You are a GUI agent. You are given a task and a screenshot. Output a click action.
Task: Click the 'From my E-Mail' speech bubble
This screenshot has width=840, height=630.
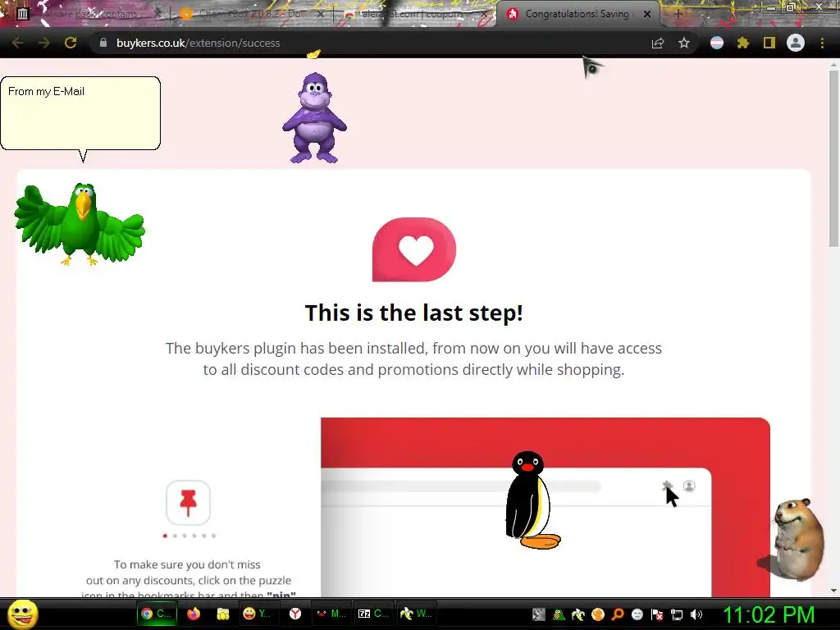80,113
